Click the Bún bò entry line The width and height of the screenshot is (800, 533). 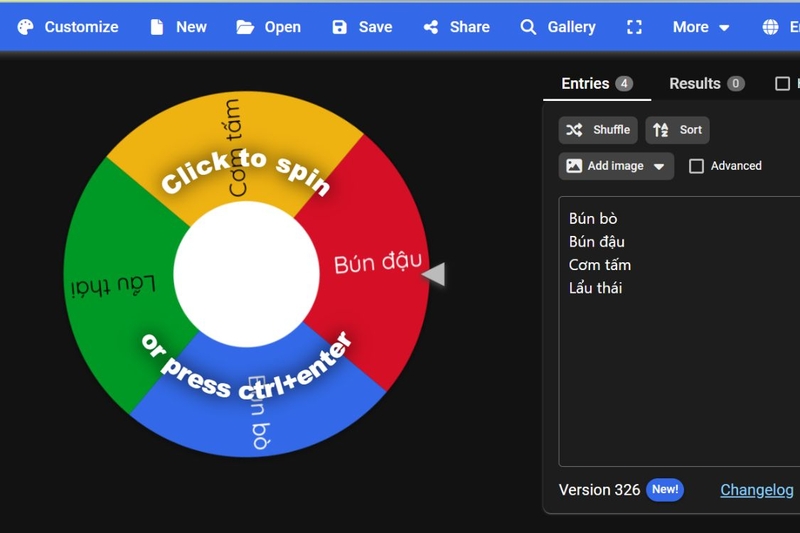[593, 219]
